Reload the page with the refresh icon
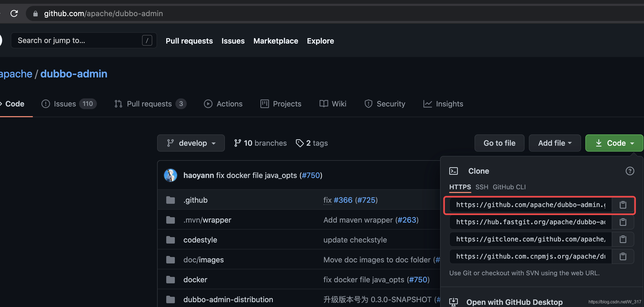This screenshot has height=307, width=644. tap(14, 13)
